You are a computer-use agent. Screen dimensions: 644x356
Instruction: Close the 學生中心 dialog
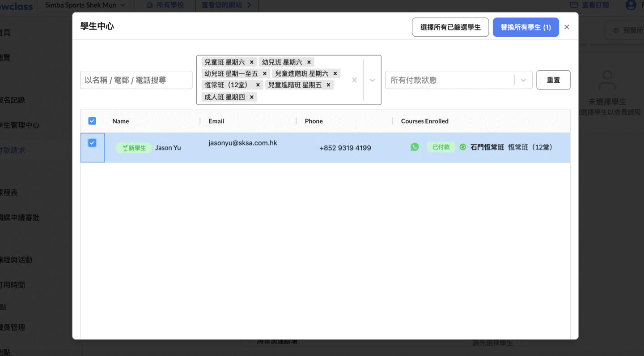pyautogui.click(x=567, y=27)
